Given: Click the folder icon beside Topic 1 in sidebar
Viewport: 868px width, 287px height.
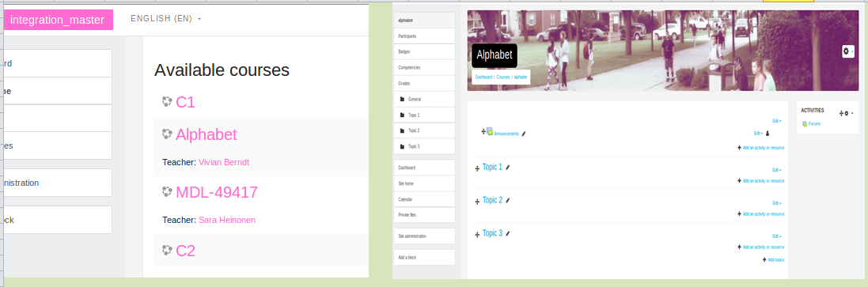Looking at the screenshot, I should (402, 115).
